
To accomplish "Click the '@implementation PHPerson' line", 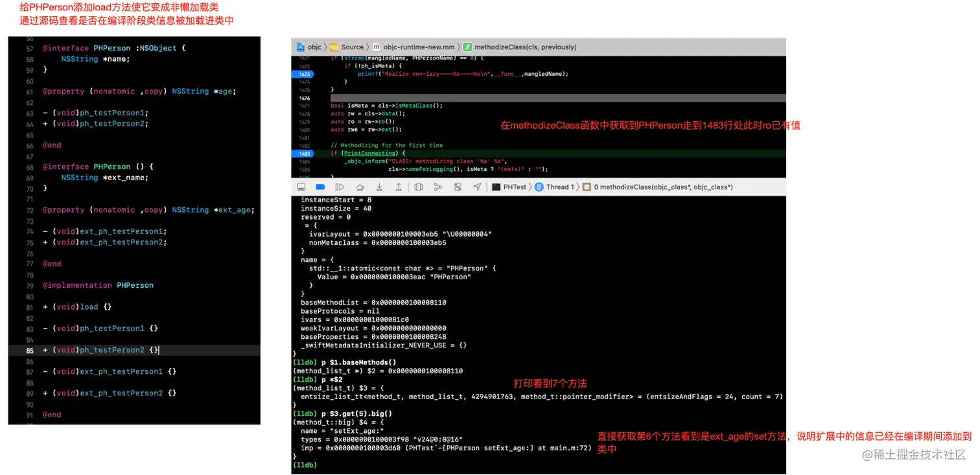I will click(98, 285).
